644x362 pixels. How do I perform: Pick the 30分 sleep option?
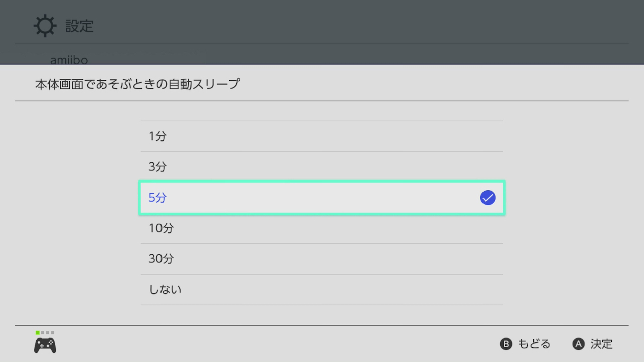point(322,259)
